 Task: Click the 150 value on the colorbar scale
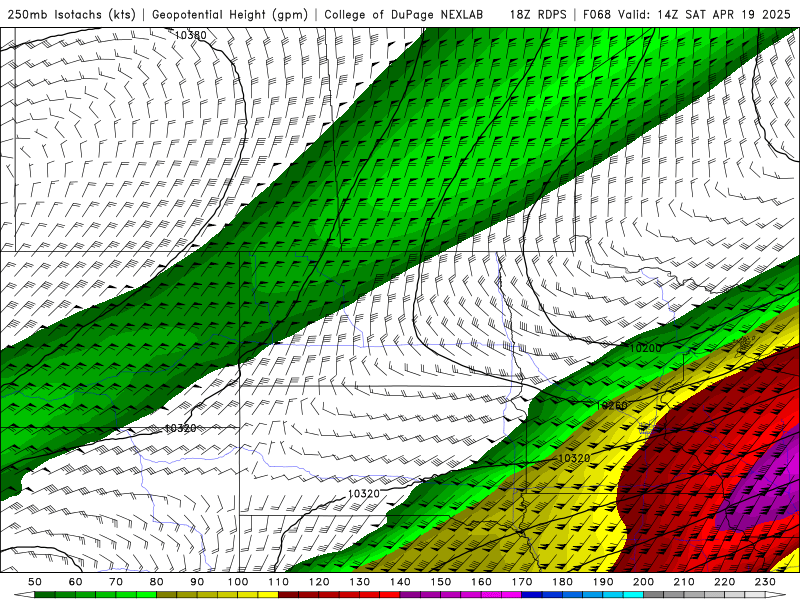(441, 582)
